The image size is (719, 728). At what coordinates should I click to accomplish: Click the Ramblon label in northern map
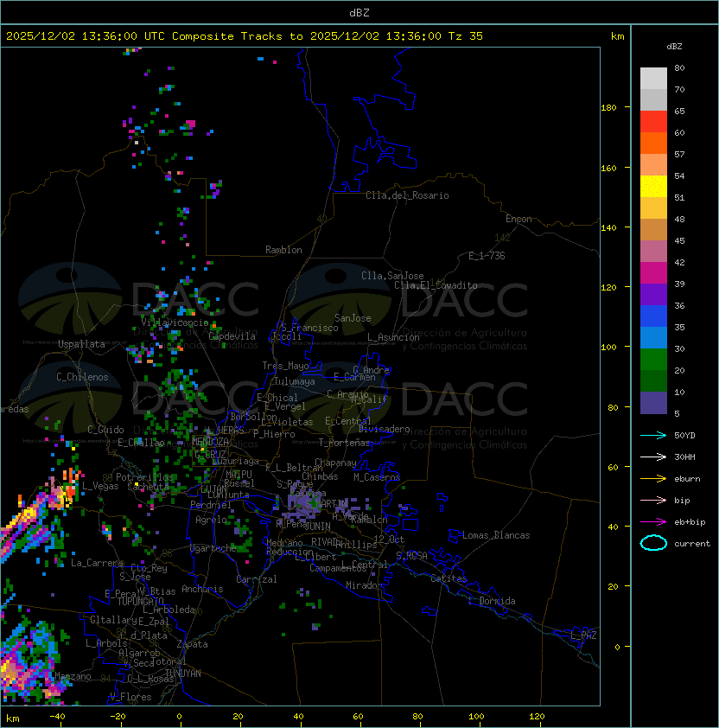click(x=283, y=250)
